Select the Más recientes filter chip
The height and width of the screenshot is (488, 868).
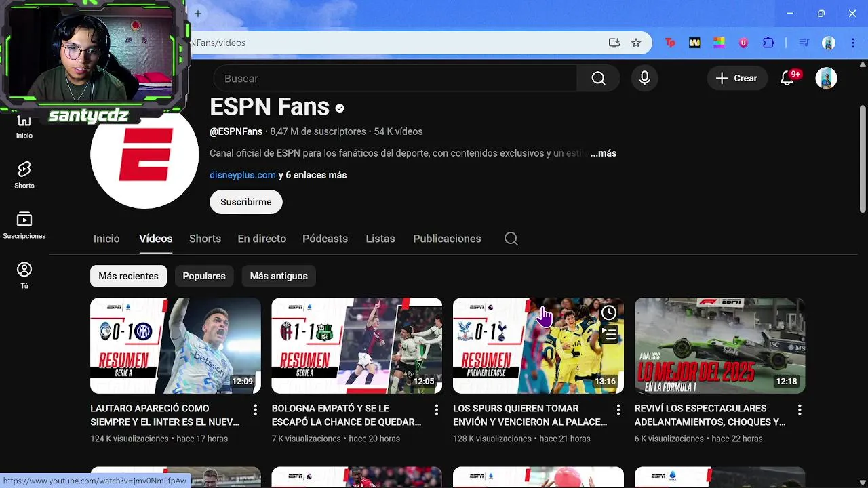pos(128,276)
